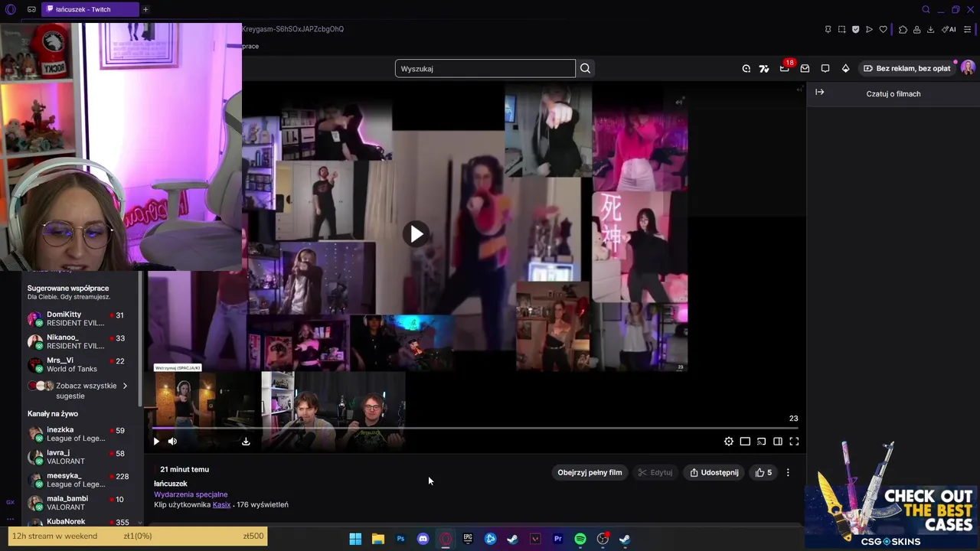Viewport: 980px width, 551px height.
Task: Open the KubaNorek live channel
Action: click(x=80, y=522)
